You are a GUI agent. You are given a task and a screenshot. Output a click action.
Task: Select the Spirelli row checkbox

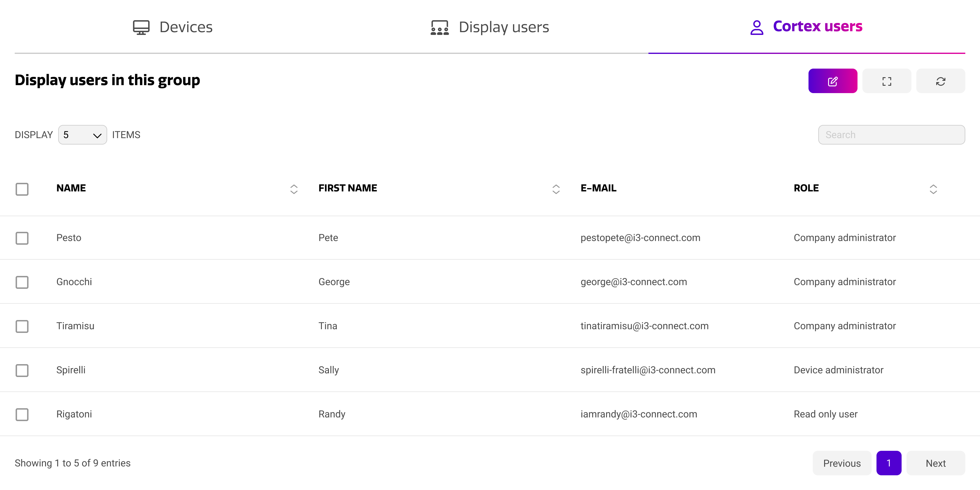point(22,371)
